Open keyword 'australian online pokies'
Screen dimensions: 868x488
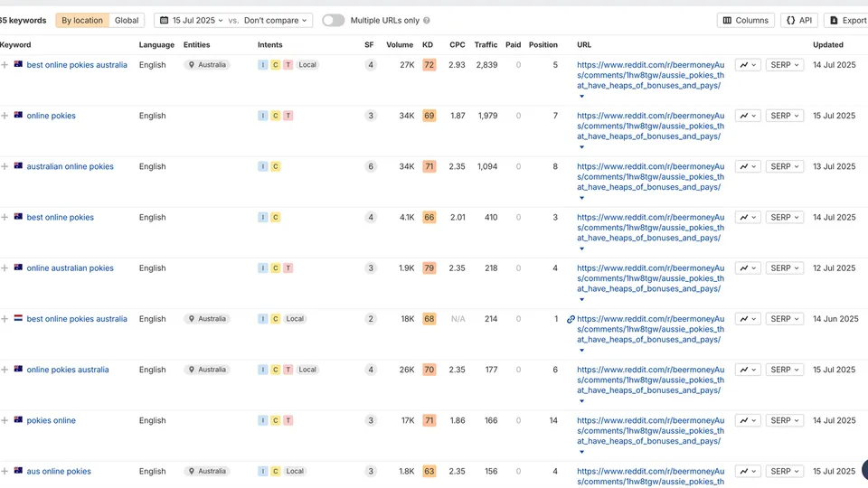(70, 166)
